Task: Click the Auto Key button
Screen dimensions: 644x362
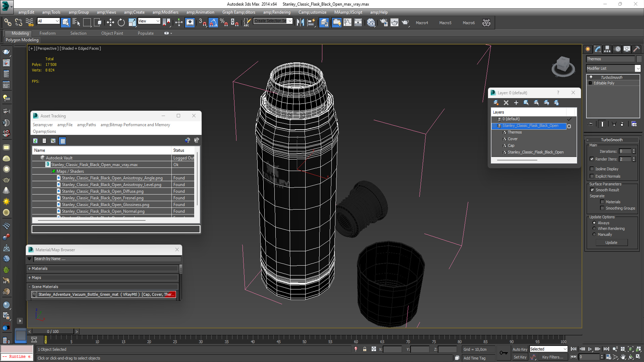Action: pos(520,349)
